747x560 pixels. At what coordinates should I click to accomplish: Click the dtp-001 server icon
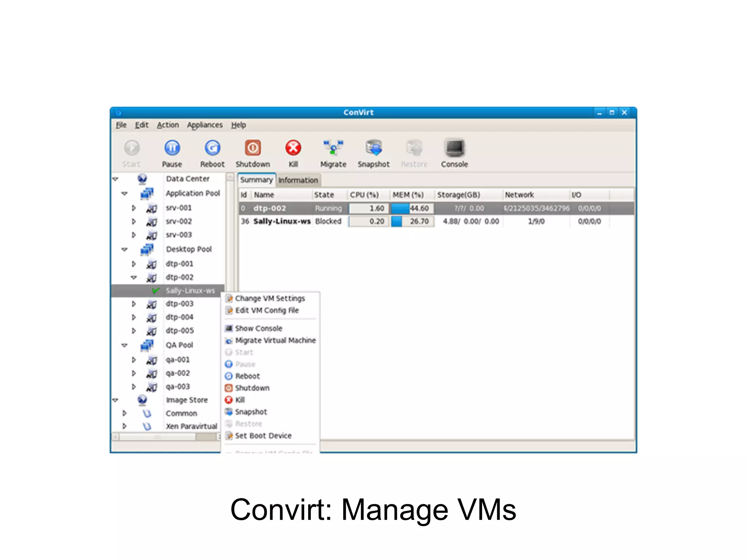152,264
